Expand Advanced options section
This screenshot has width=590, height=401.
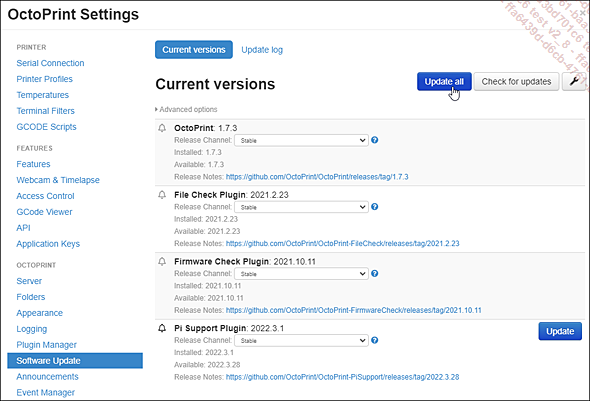[186, 109]
